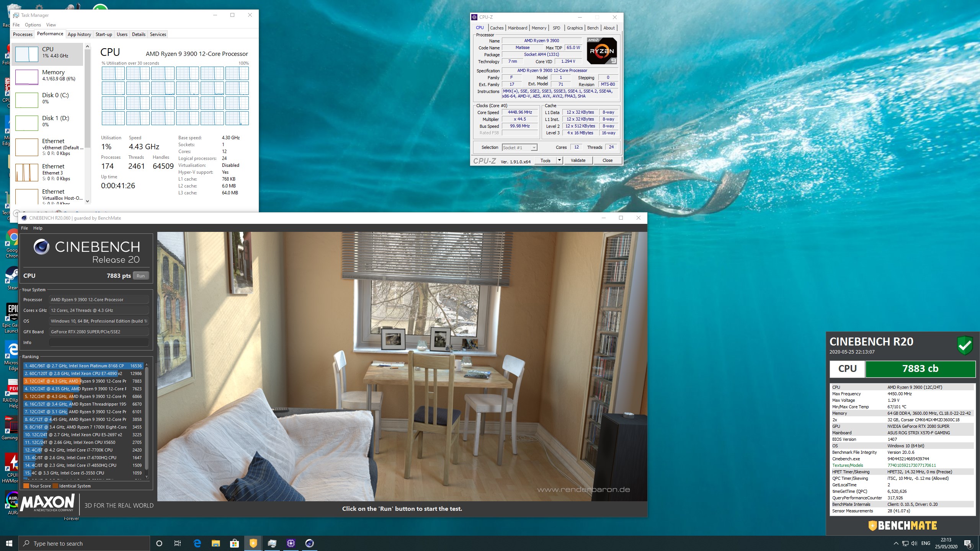Select Memory in Task Manager sidebar
Viewport: 980px width, 551px height.
pyautogui.click(x=47, y=77)
